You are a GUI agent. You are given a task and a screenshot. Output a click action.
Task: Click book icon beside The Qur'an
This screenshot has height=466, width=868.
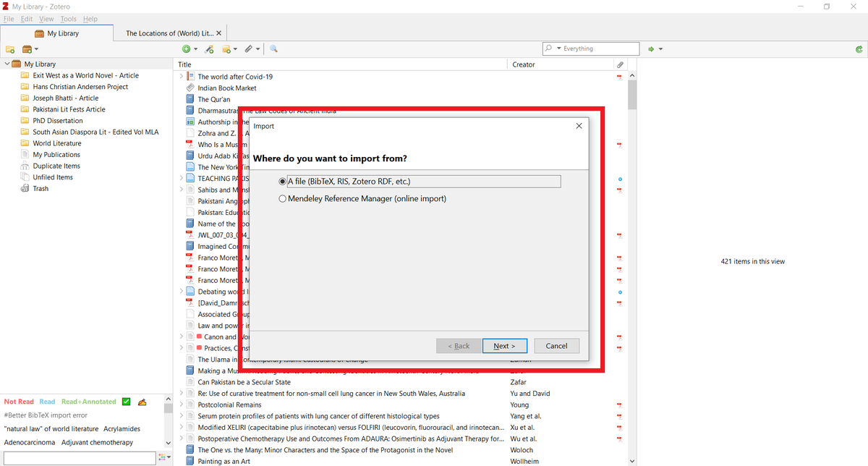pyautogui.click(x=190, y=99)
